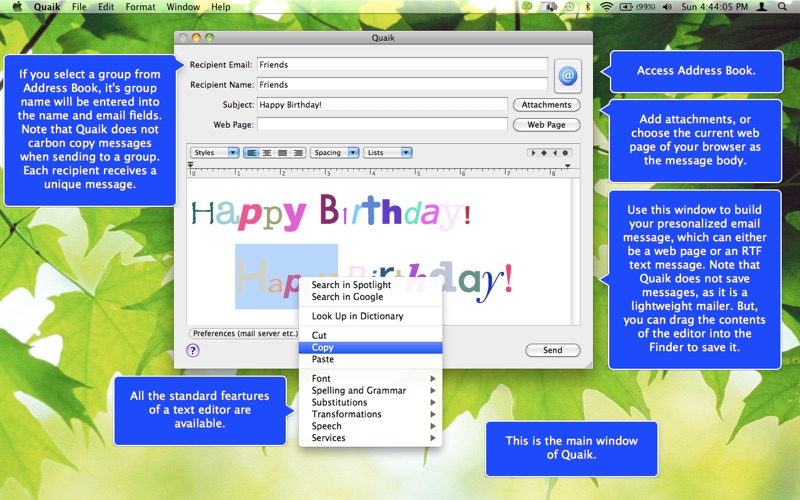Viewport: 800px width, 500px height.
Task: Click into the Subject field
Action: 382,105
